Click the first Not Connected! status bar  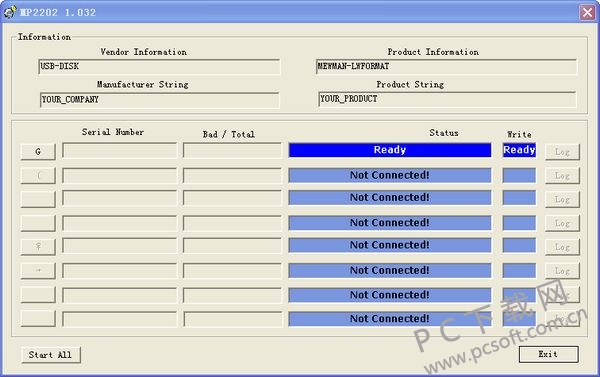click(390, 175)
